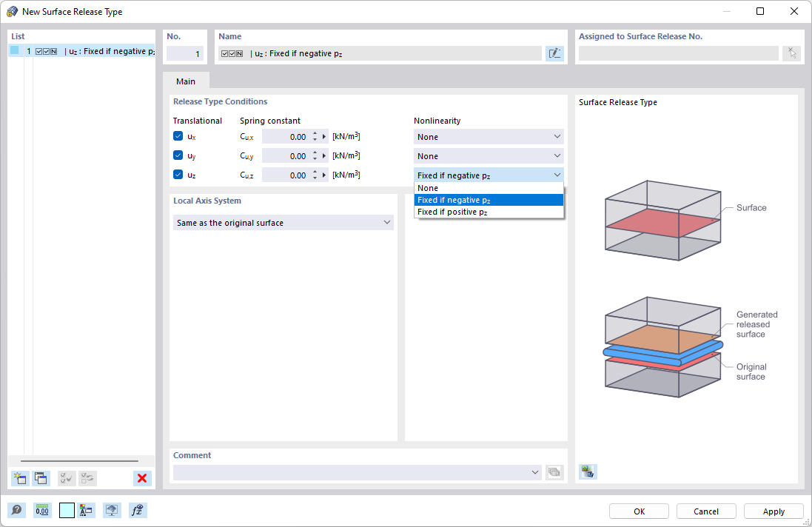Click the 0.00 units settings icon

pos(42,511)
